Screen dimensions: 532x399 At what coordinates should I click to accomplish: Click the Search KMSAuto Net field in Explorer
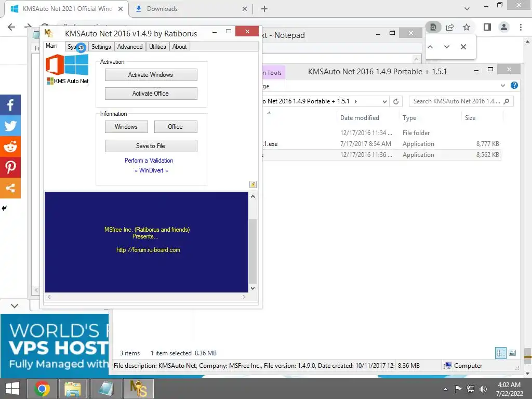(x=461, y=101)
